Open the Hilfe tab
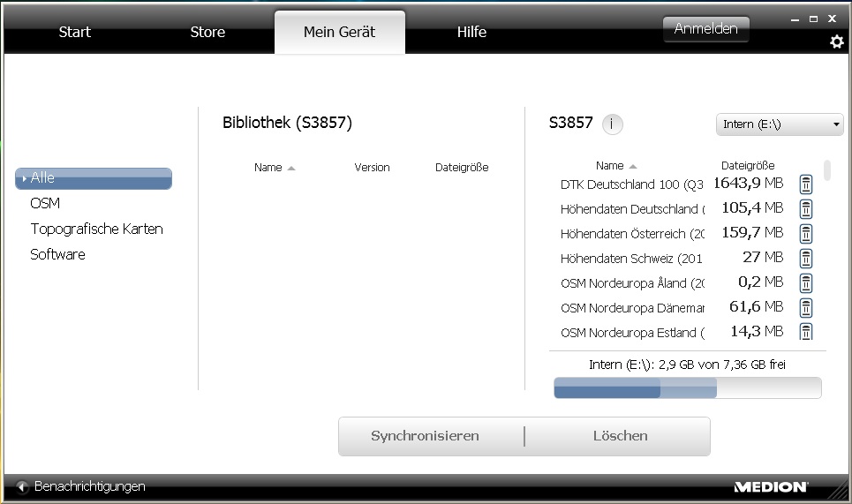 [x=471, y=33]
